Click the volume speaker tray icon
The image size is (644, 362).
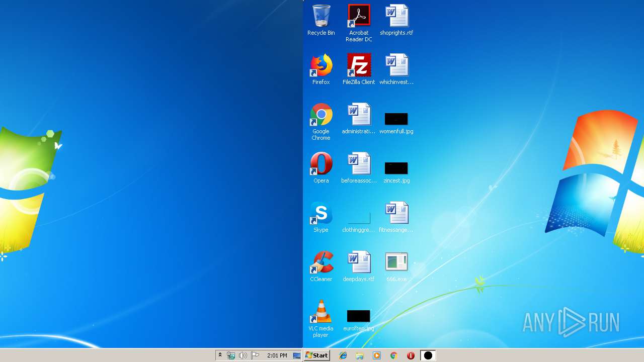(243, 355)
